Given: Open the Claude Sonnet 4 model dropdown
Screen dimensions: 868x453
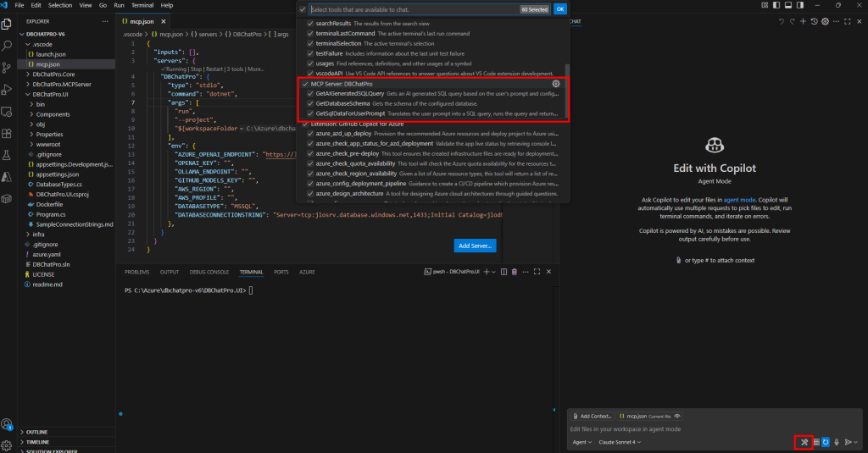Looking at the screenshot, I should [x=620, y=442].
